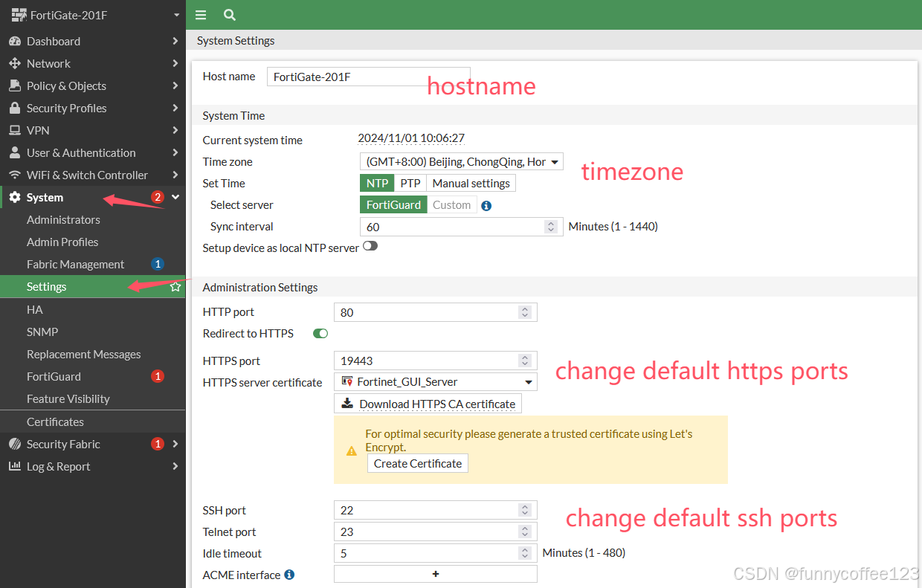The image size is (922, 588).
Task: Collapse the System menu chevron
Action: pos(175,197)
